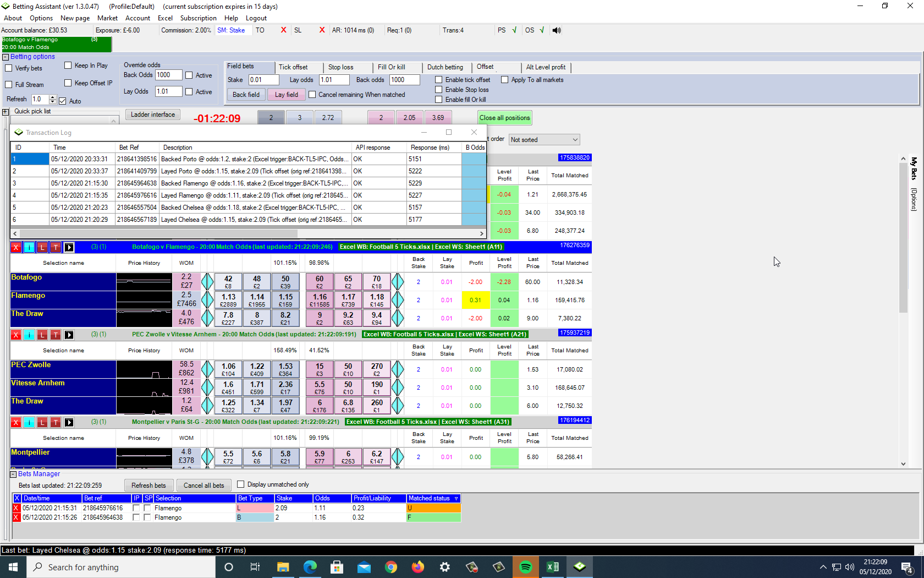Tick Active checkbox for override Back Odds

click(x=189, y=75)
